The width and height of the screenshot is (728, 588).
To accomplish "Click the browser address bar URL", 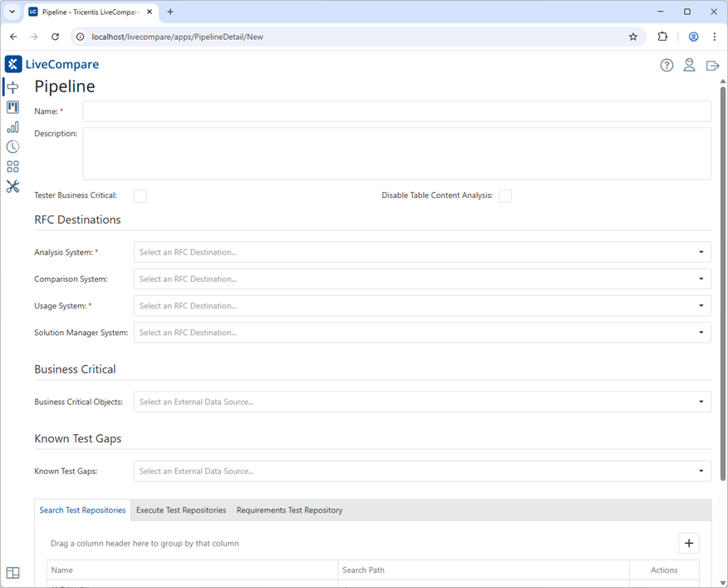I will tap(177, 37).
